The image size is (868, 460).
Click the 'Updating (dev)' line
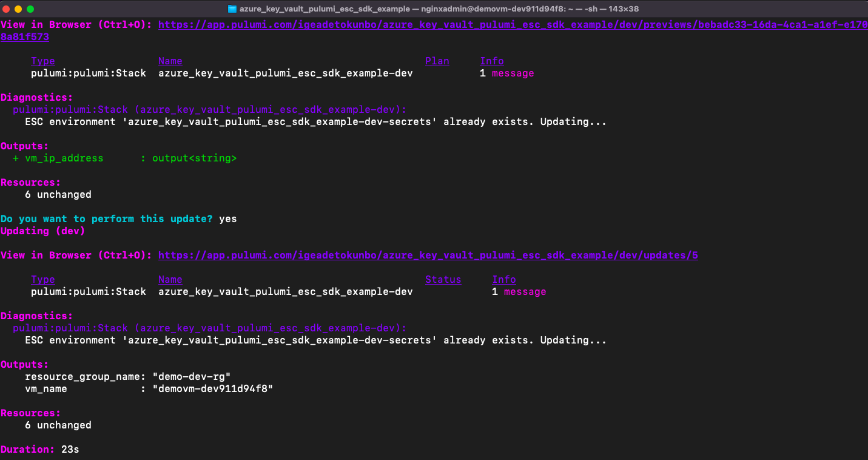coord(43,231)
